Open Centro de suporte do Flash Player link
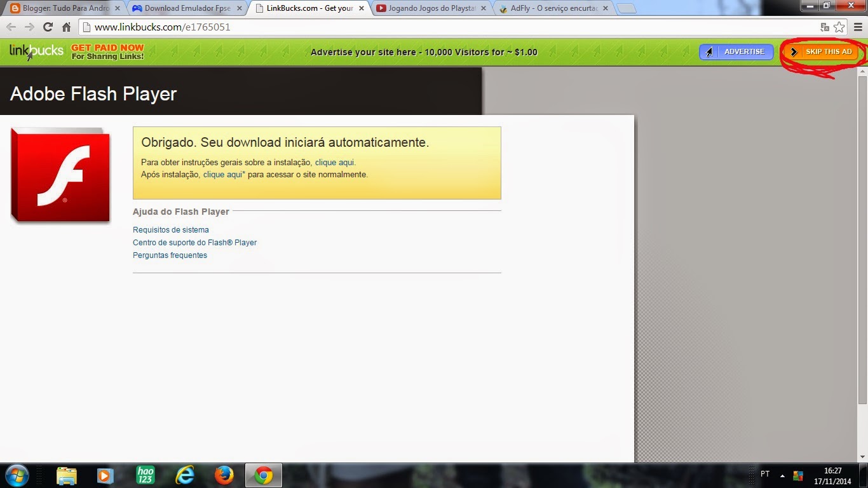Image resolution: width=868 pixels, height=488 pixels. pyautogui.click(x=194, y=243)
